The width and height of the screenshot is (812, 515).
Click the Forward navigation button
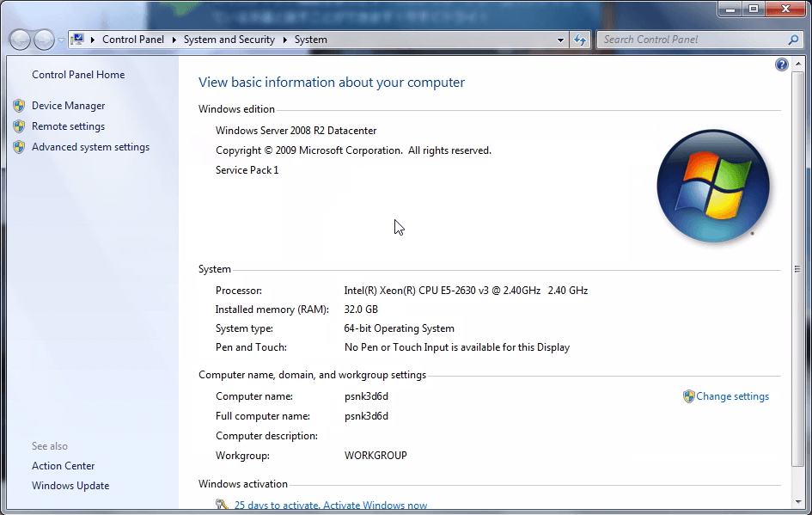click(x=44, y=40)
